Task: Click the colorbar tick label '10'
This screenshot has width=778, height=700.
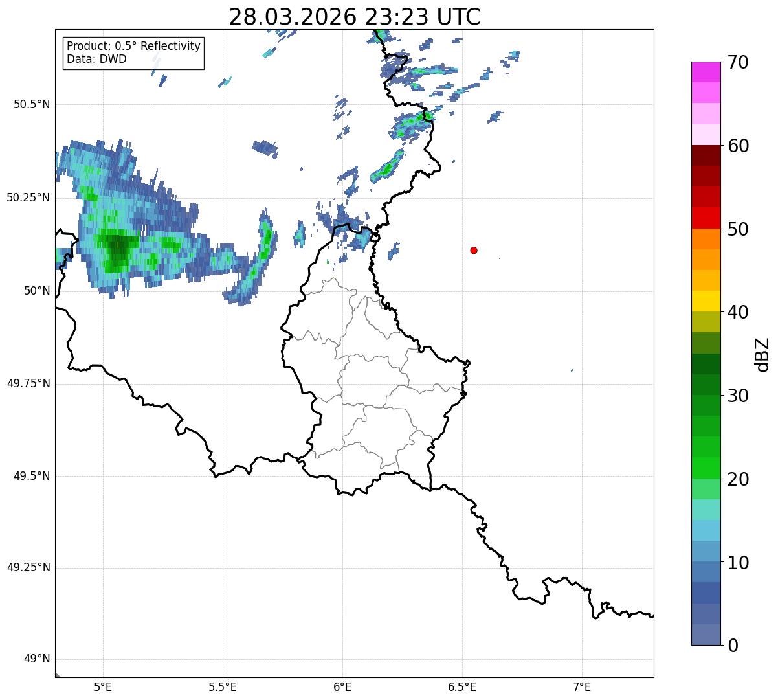Action: (x=739, y=562)
